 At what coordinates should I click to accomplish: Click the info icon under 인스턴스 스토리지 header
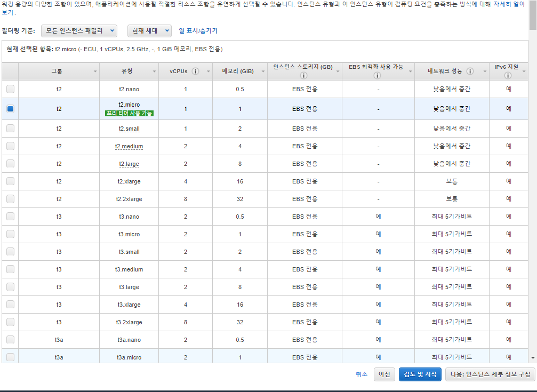tap(303, 75)
